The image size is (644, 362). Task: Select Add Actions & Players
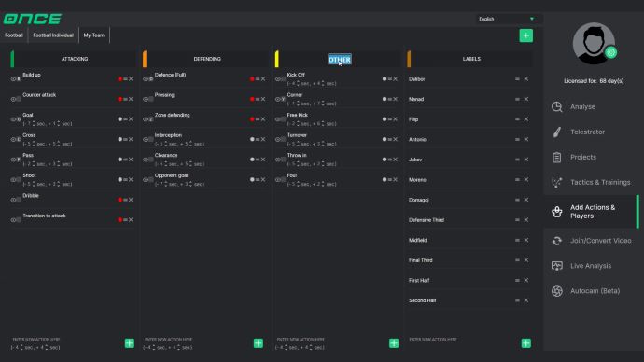pyautogui.click(x=593, y=212)
